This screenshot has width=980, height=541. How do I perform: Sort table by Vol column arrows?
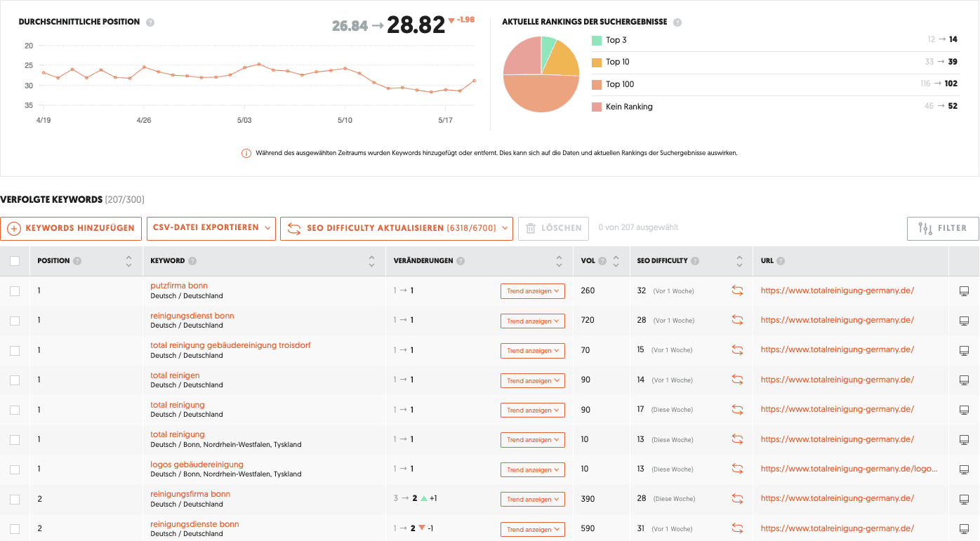616,261
